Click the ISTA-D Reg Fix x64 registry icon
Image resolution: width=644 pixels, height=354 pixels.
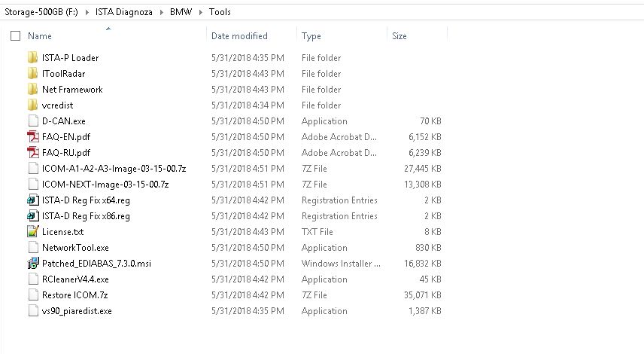[x=32, y=200]
